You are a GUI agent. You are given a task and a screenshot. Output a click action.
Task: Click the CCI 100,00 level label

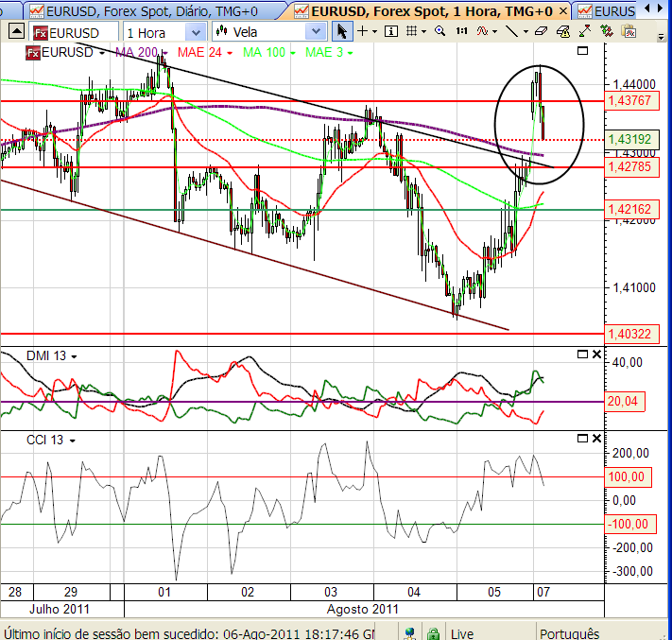[x=628, y=477]
